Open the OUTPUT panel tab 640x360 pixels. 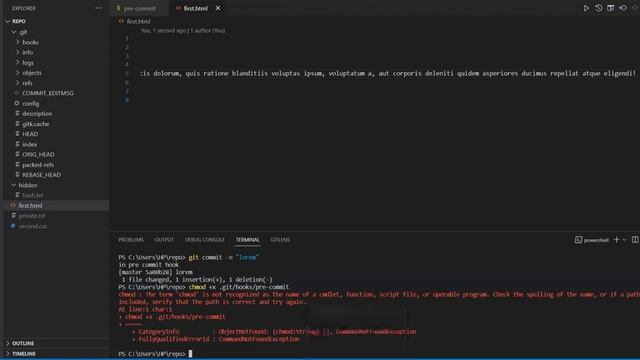(164, 240)
